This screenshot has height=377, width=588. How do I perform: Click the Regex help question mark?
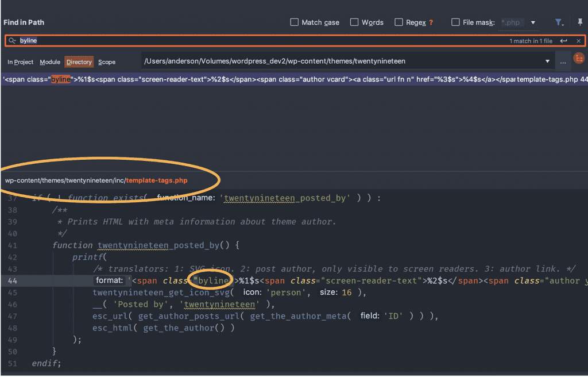click(431, 23)
